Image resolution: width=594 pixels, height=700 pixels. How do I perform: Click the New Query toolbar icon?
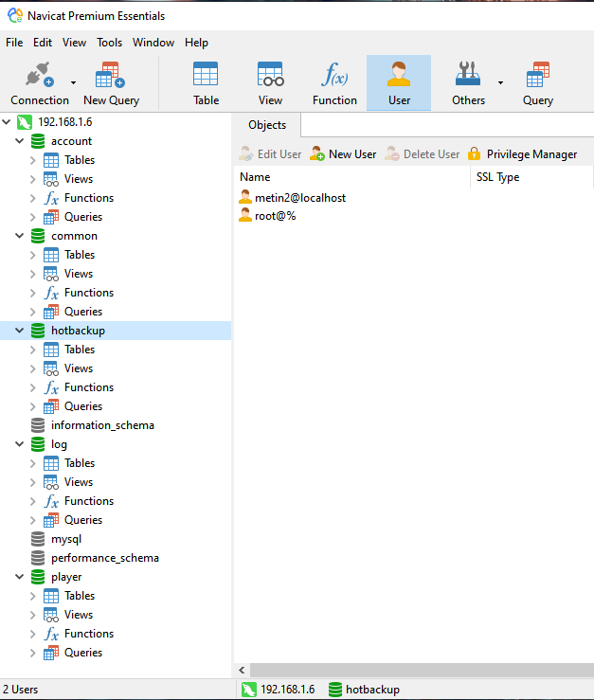111,83
